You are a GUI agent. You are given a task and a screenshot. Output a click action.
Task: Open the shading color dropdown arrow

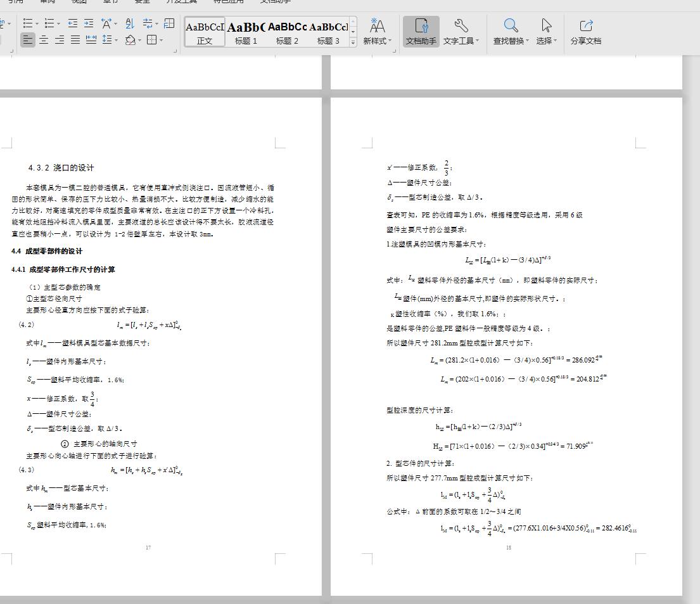coord(140,40)
